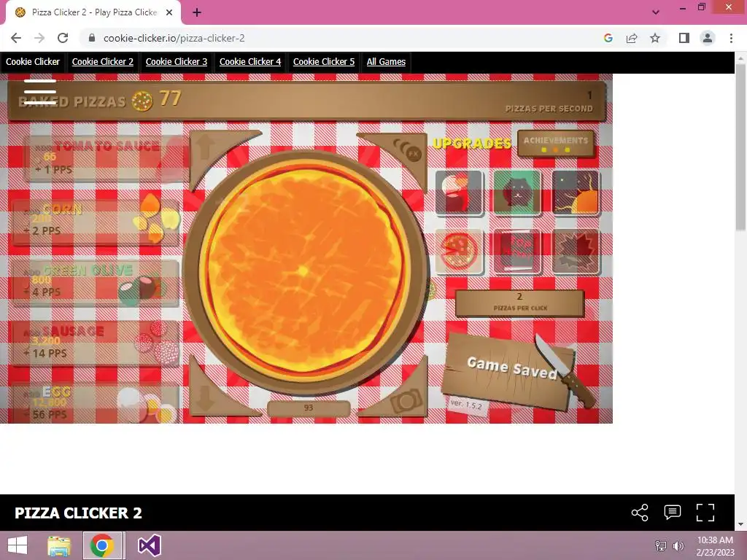747x560 pixels.
Task: Click the Google icon in address bar
Action: coord(608,38)
